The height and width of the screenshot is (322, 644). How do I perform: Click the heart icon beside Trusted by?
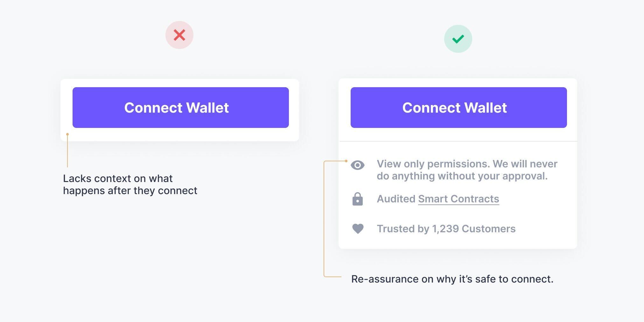[358, 229]
